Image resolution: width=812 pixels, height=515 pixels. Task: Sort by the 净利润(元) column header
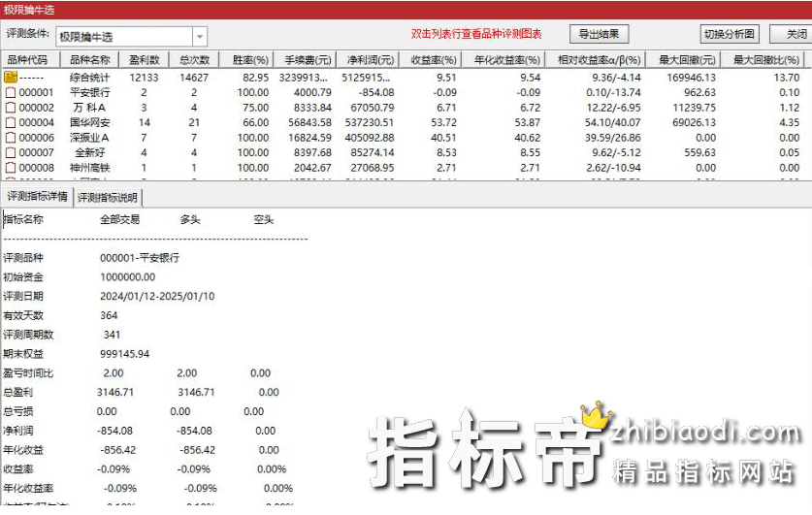[367, 60]
